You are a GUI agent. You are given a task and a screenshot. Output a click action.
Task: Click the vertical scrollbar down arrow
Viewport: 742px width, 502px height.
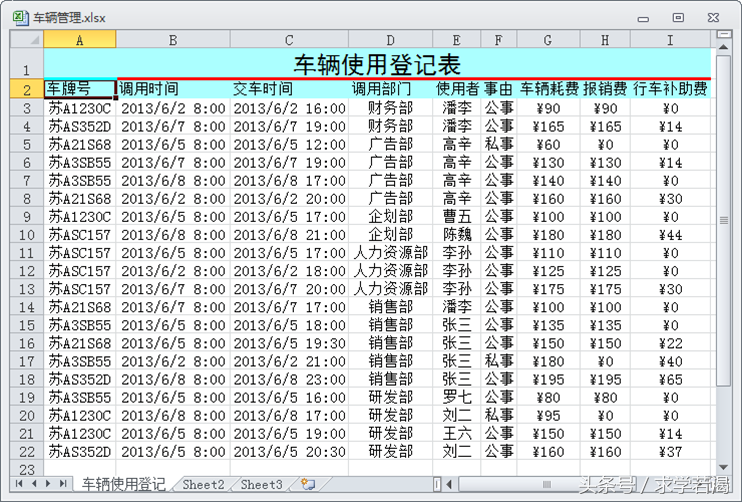point(724,467)
